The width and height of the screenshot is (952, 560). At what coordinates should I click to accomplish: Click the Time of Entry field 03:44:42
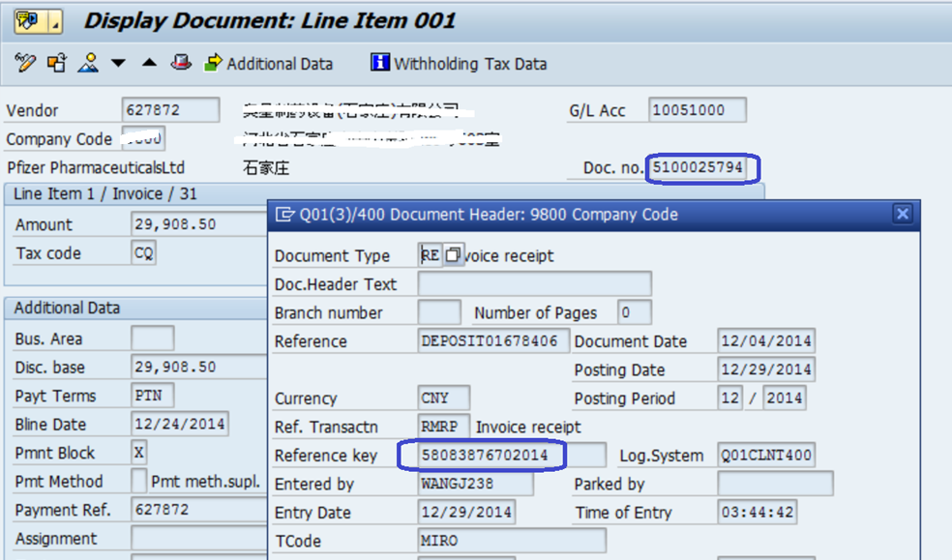[757, 512]
